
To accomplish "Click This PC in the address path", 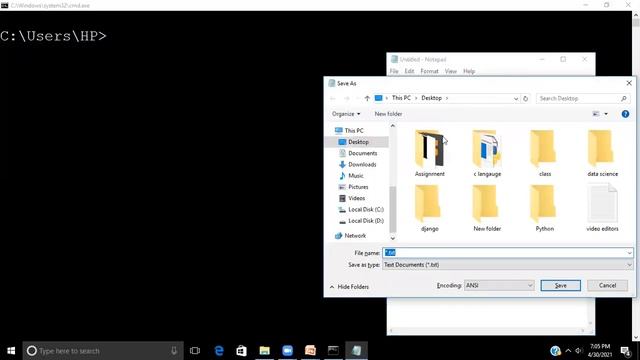I will [401, 98].
